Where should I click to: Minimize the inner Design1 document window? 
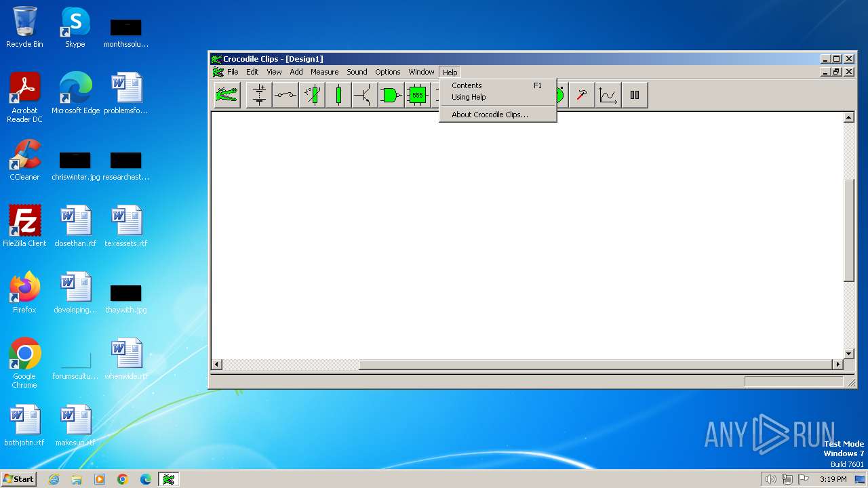[x=825, y=72]
